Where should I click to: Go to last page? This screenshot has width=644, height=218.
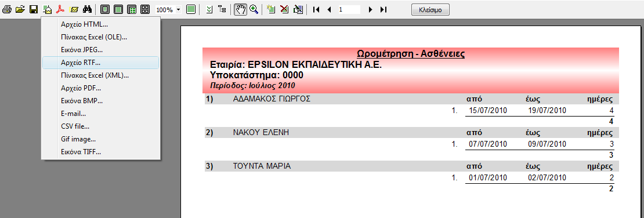pos(383,9)
